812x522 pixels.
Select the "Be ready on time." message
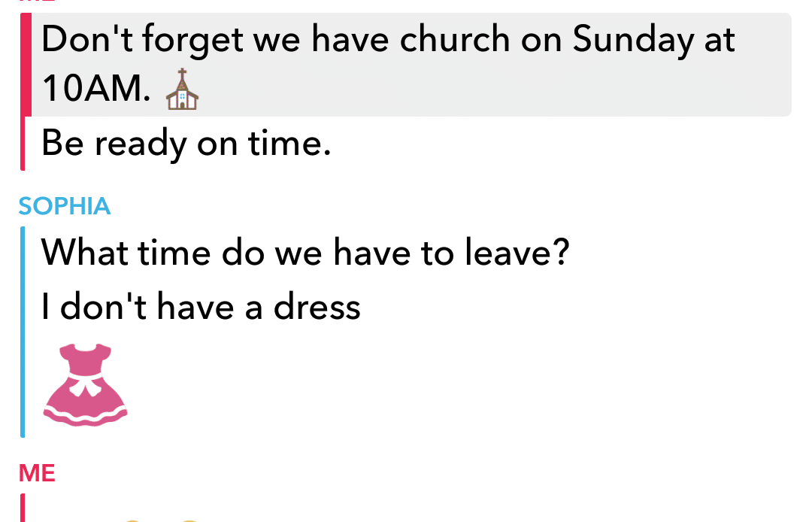(186, 144)
